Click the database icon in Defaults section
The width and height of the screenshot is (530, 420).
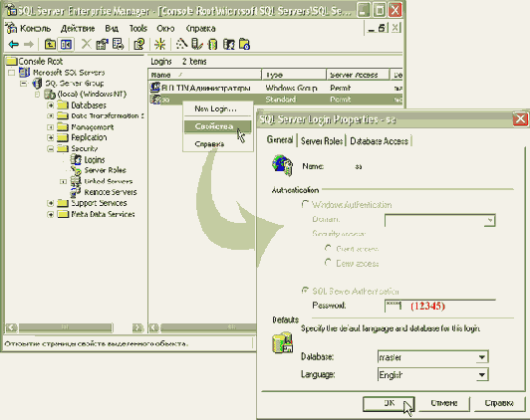pos(282,342)
